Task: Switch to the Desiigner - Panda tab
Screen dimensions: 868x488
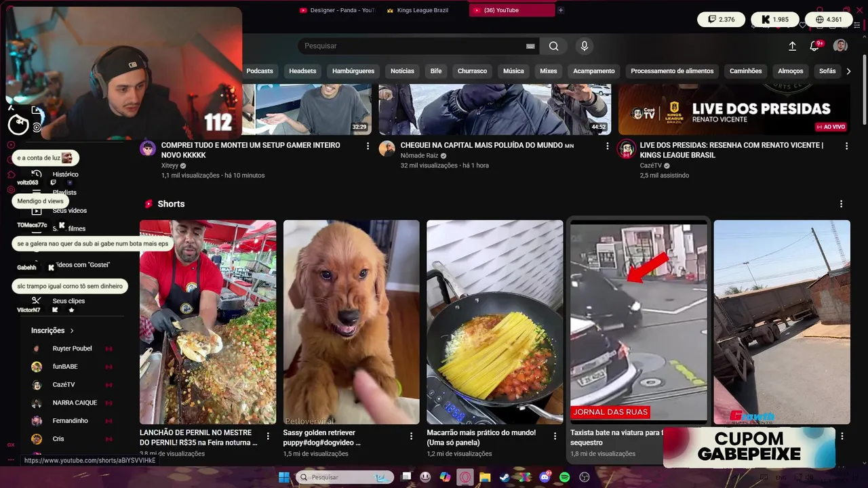Action: [x=337, y=10]
